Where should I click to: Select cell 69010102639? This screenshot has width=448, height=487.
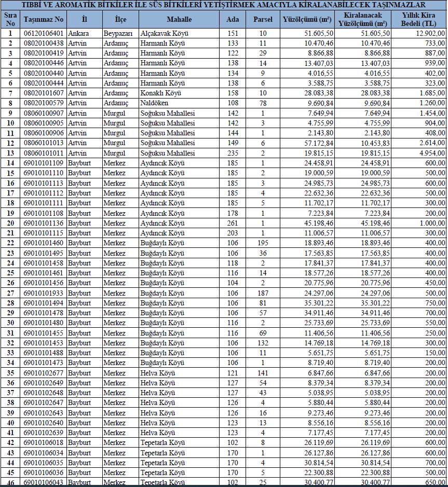click(44, 433)
